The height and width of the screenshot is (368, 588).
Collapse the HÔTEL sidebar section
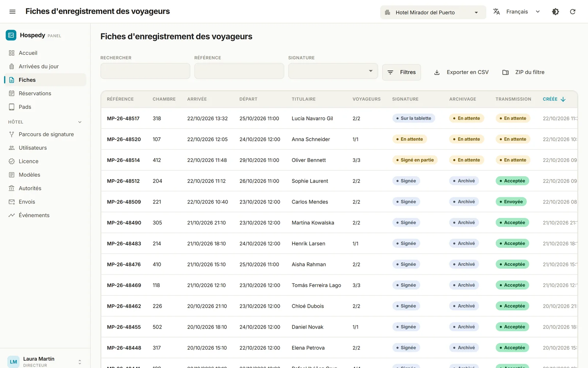coord(80,122)
